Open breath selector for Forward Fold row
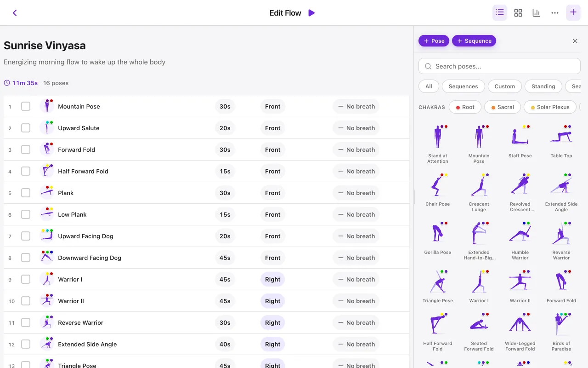 [x=356, y=149]
